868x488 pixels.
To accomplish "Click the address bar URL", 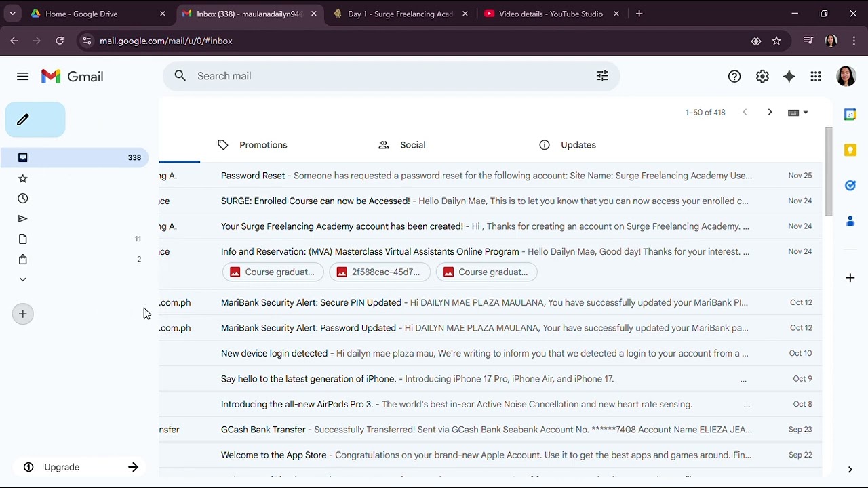I will tap(166, 41).
